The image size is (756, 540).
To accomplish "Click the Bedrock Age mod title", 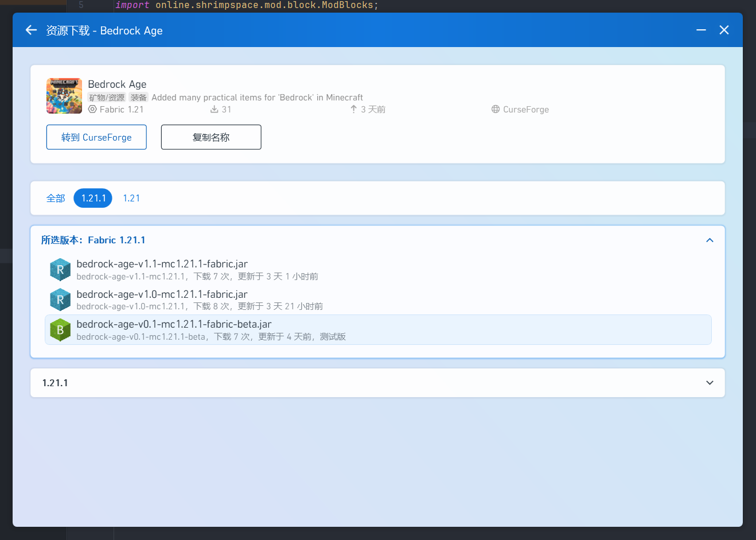I will 117,84.
